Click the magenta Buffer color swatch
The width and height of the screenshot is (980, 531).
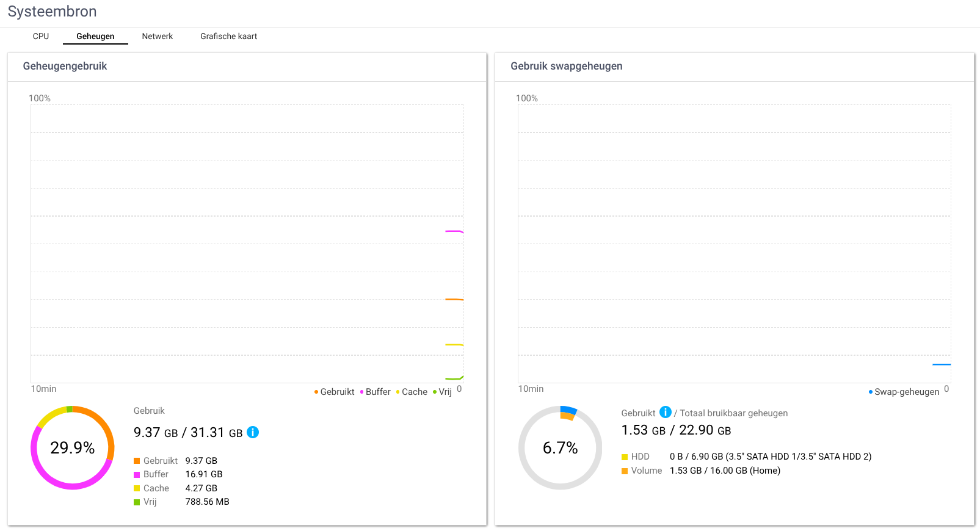click(x=137, y=475)
